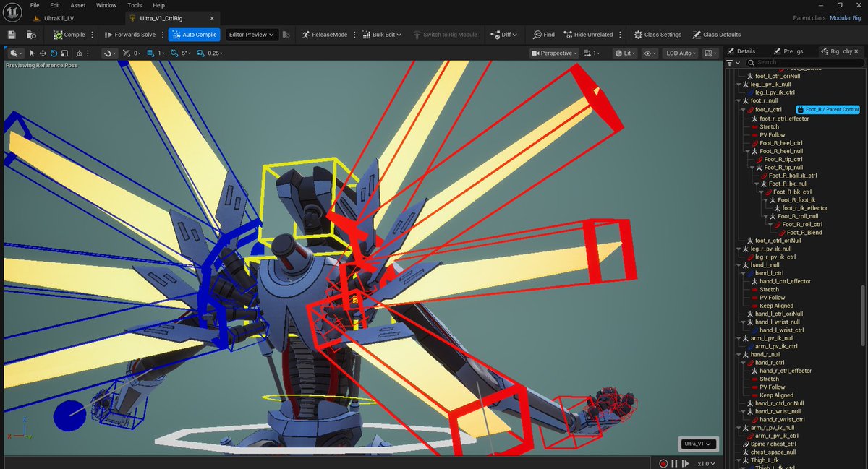
Task: Select the Move transform tool
Action: pos(43,53)
